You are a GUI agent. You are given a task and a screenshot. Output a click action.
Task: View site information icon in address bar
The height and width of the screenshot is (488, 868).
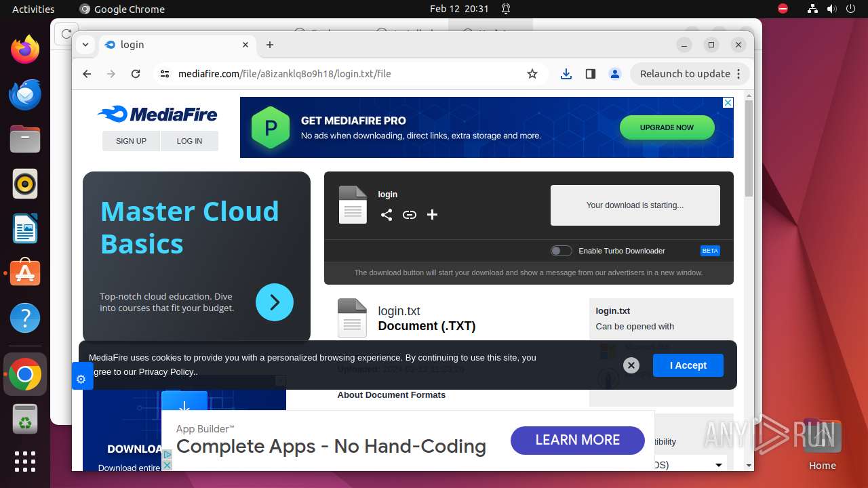[x=165, y=74]
